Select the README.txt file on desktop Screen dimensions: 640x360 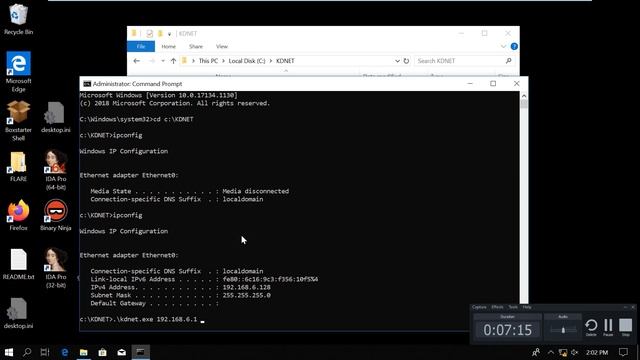(x=18, y=264)
